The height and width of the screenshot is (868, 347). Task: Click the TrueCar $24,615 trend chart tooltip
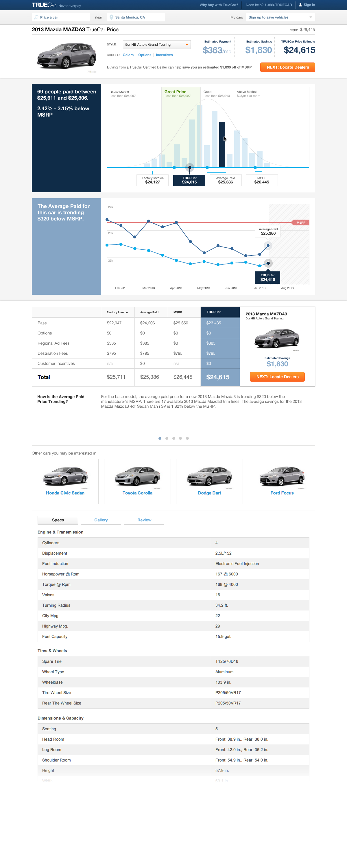coord(267,277)
